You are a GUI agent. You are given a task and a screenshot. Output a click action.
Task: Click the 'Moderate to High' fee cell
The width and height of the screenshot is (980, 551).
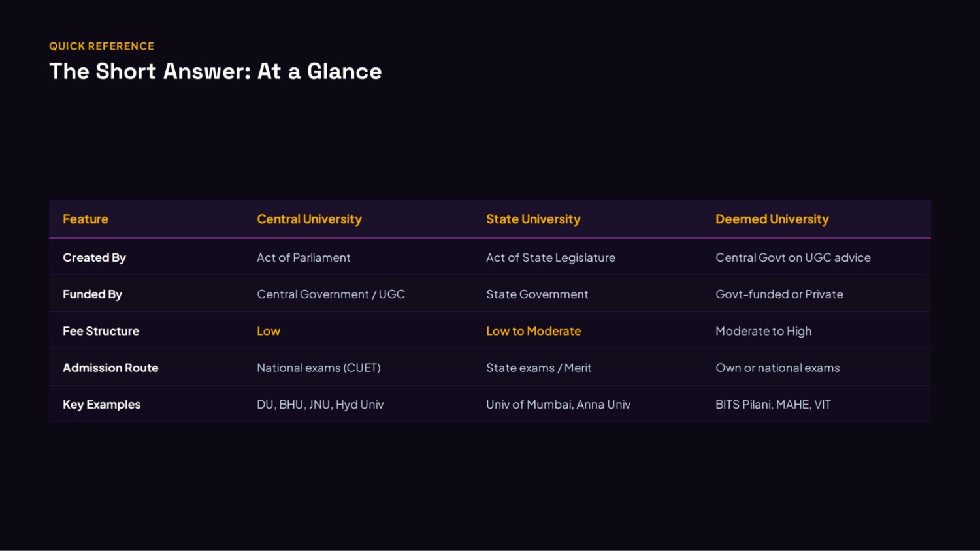[x=764, y=331]
